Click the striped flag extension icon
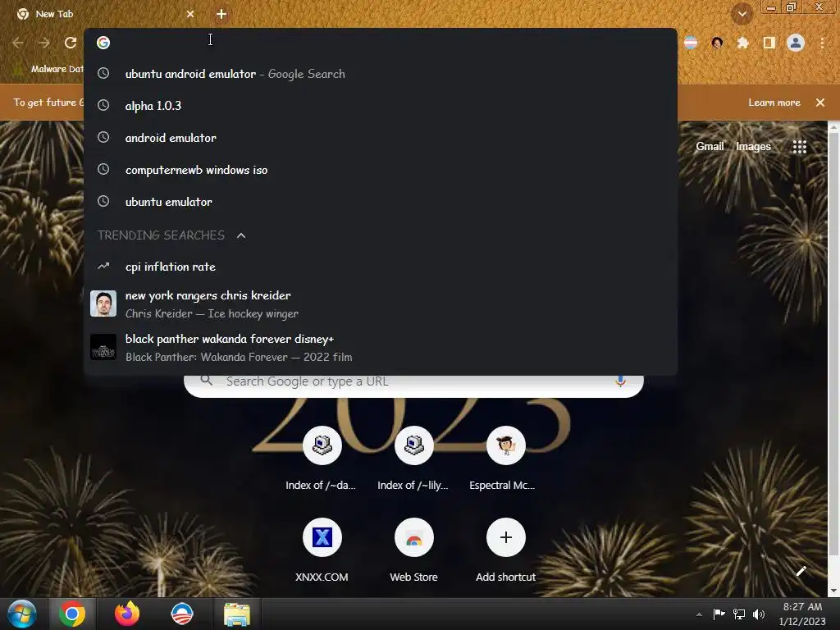 pyautogui.click(x=691, y=43)
